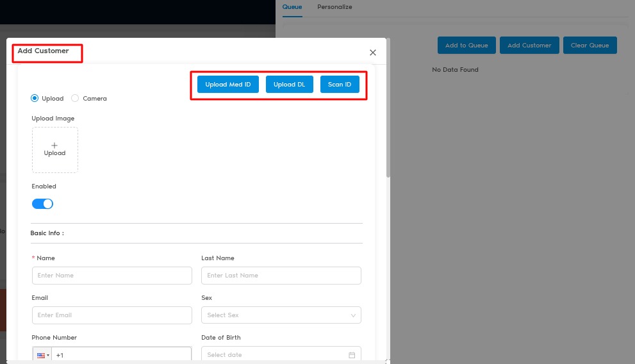The width and height of the screenshot is (635, 364).
Task: Click the 'No Data Found' text
Action: 455,70
